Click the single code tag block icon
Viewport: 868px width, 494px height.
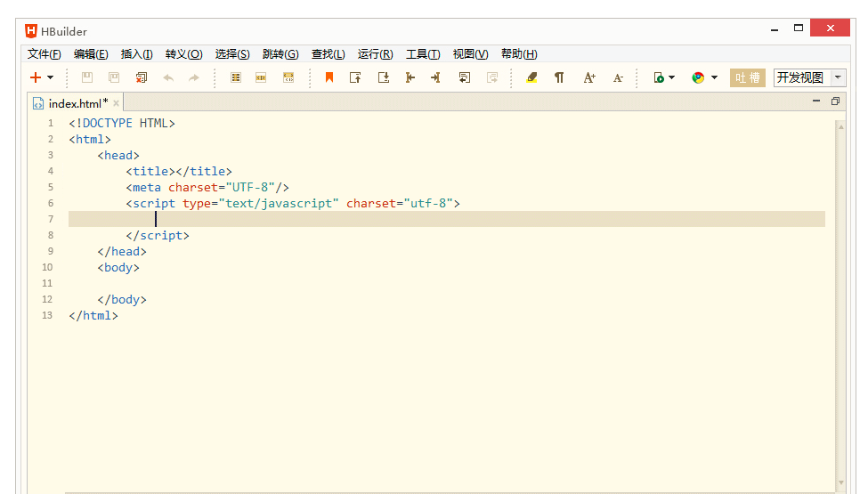coord(261,77)
